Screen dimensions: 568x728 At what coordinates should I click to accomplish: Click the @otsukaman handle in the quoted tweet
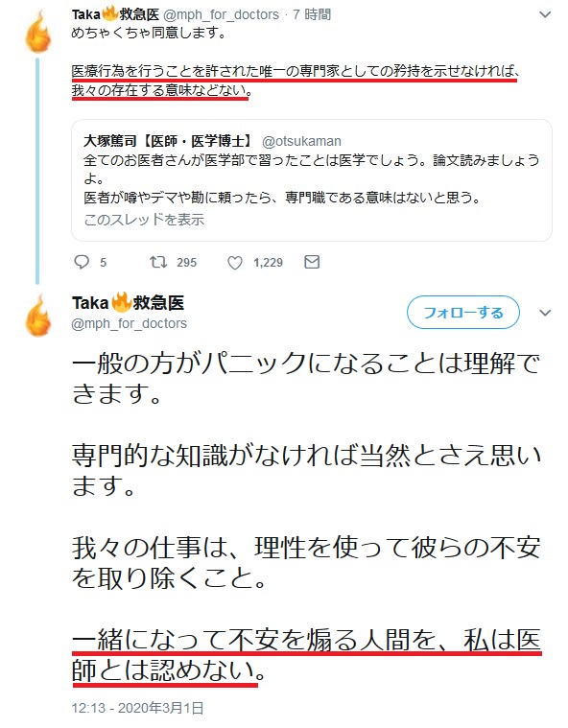coord(301,141)
